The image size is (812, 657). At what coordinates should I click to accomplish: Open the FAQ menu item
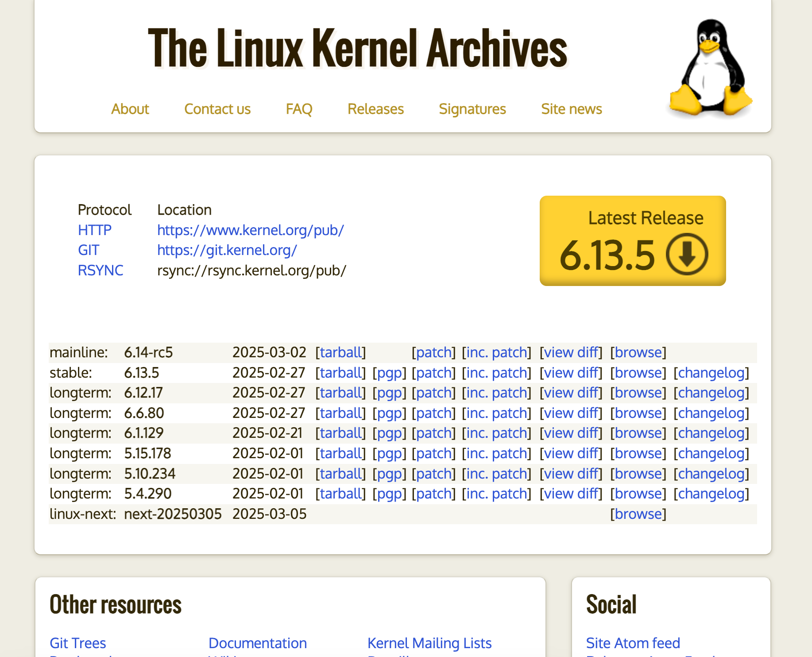pyautogui.click(x=299, y=109)
